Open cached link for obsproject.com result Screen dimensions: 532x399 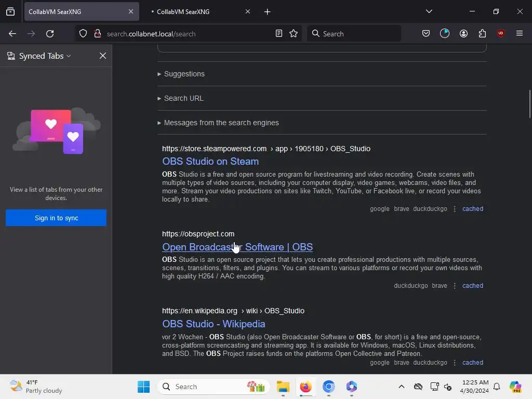[473, 286]
